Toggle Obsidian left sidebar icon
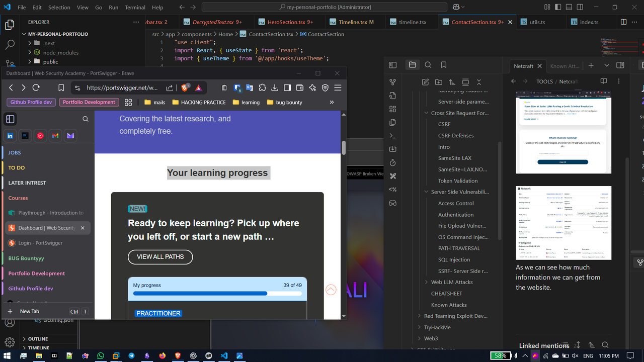644x362 pixels. [393, 65]
